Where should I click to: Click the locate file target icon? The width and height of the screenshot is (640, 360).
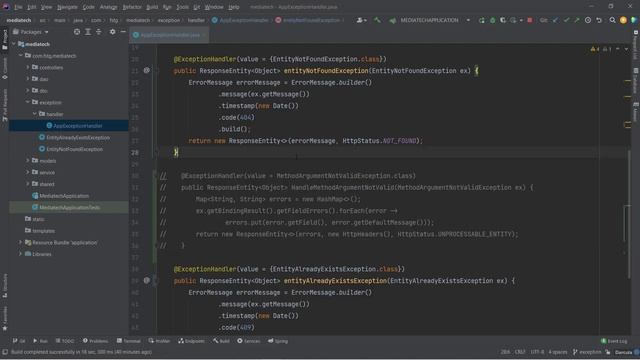click(77, 32)
